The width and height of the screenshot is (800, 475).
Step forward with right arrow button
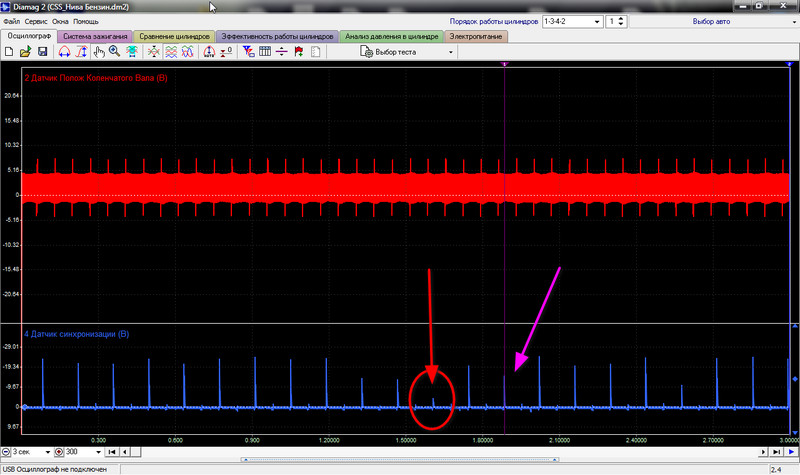click(763, 452)
